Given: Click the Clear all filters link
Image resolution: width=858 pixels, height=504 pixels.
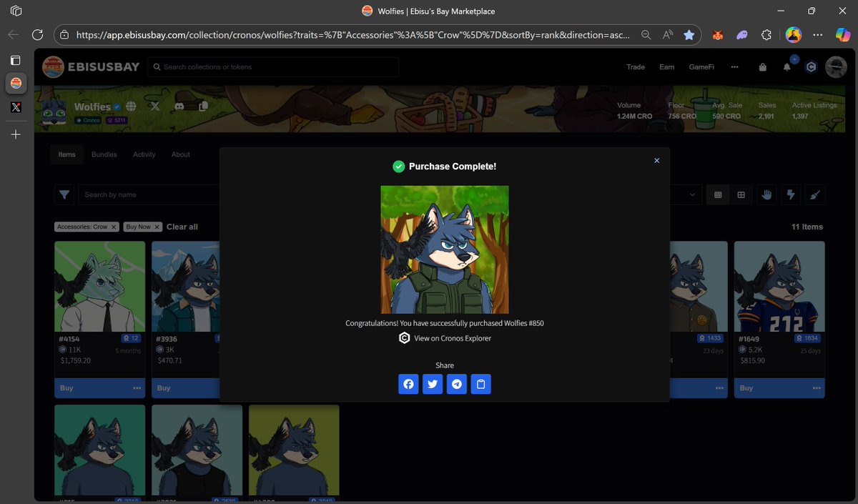Looking at the screenshot, I should click(182, 227).
